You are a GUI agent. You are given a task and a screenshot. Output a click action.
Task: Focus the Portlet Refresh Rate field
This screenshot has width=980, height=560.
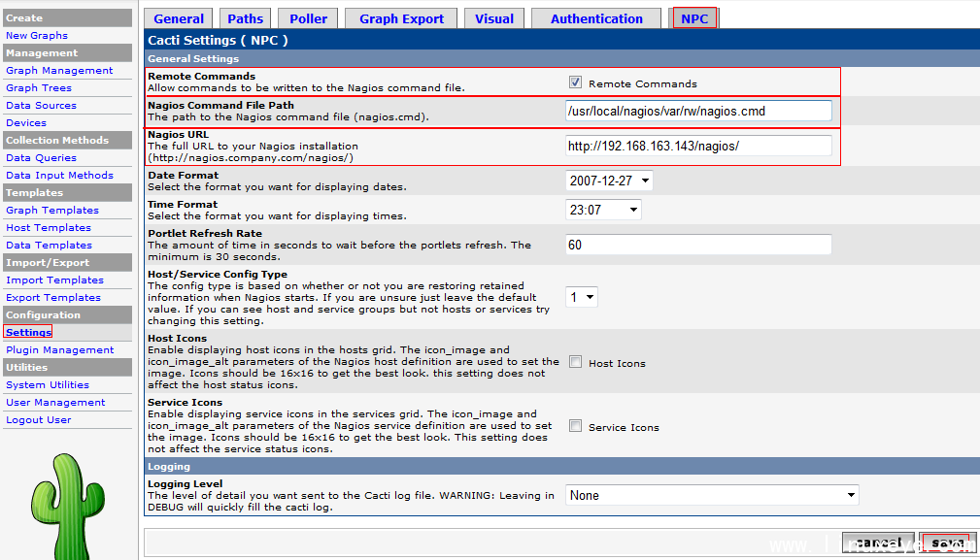tap(698, 245)
